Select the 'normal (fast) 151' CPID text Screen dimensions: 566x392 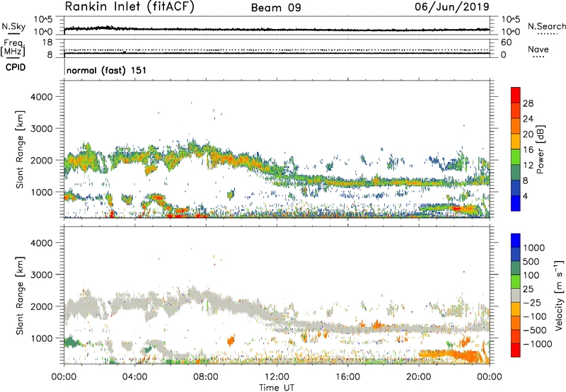click(x=107, y=70)
